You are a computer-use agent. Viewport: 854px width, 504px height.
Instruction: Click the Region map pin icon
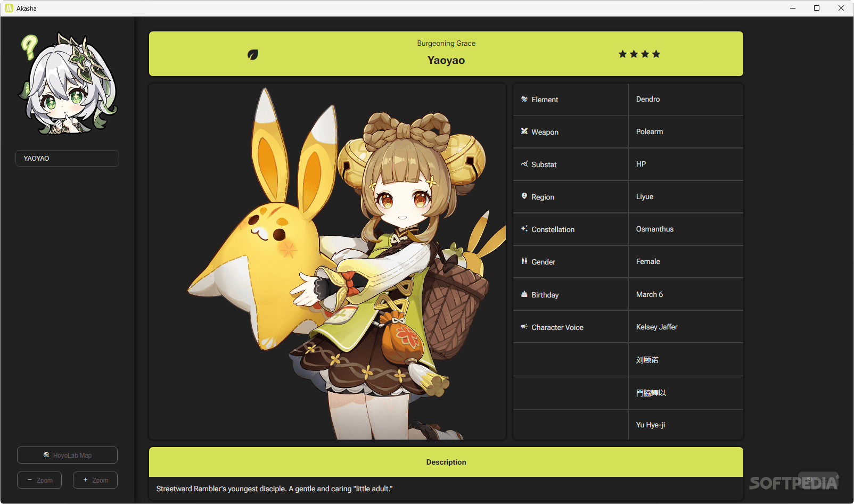point(524,196)
